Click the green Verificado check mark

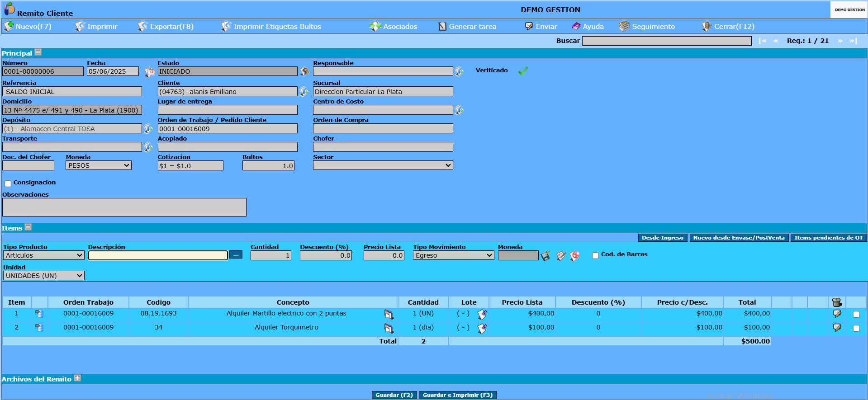(523, 71)
